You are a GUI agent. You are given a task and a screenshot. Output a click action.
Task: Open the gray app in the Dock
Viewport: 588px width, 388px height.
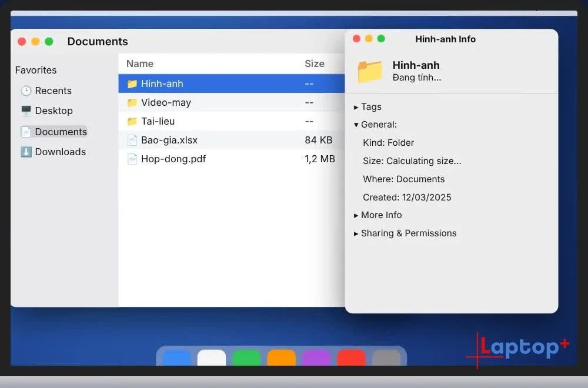coord(386,357)
